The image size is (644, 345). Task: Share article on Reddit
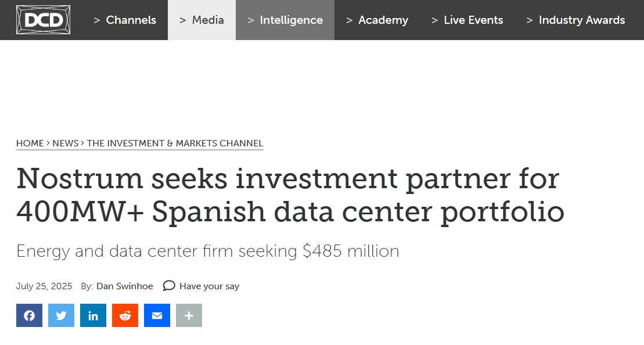125,315
